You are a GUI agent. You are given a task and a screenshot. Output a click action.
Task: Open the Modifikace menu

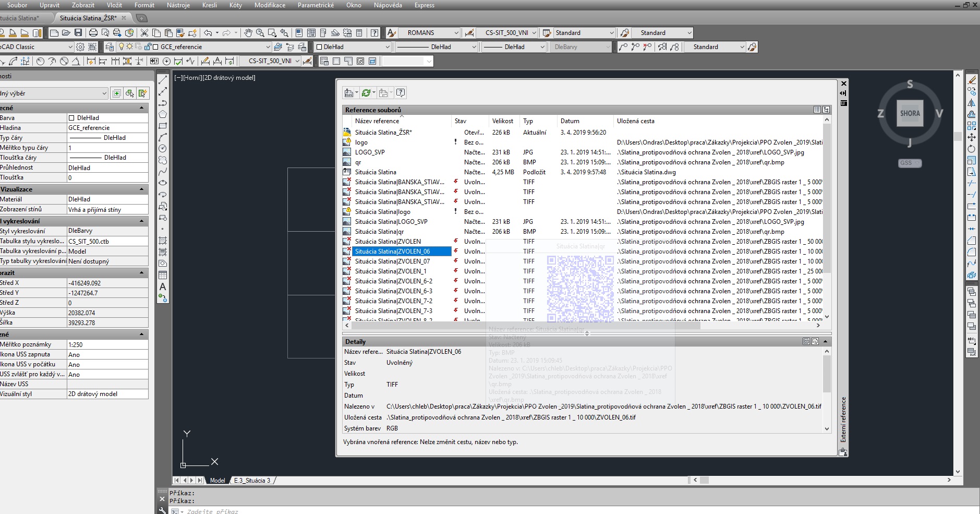(270, 5)
